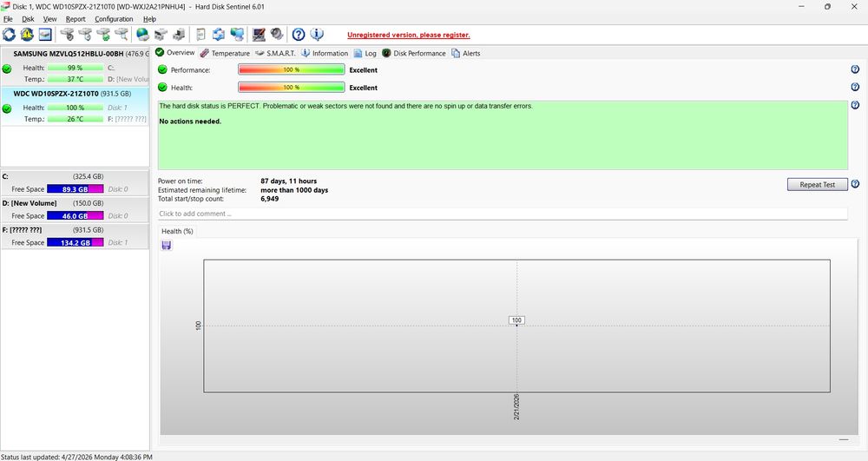Open the Configuration menu
The width and height of the screenshot is (868, 461).
coord(114,19)
